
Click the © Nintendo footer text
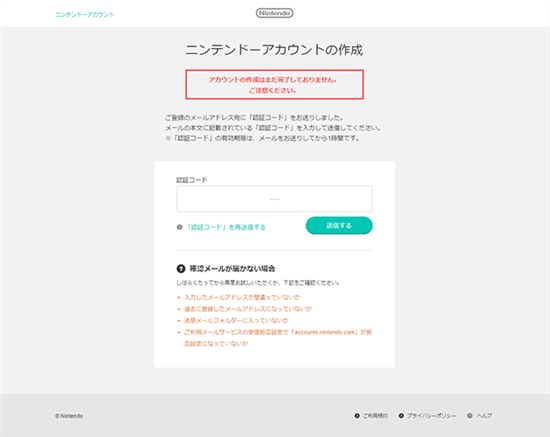(69, 416)
